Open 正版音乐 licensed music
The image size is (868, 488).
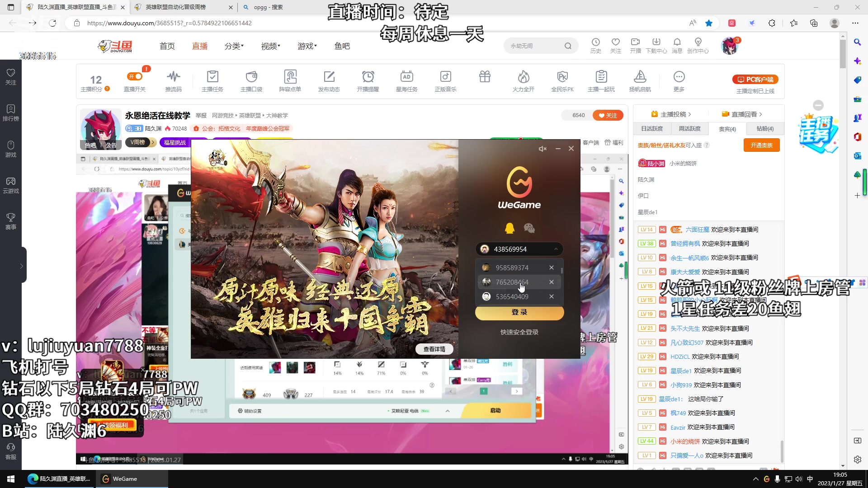[446, 81]
